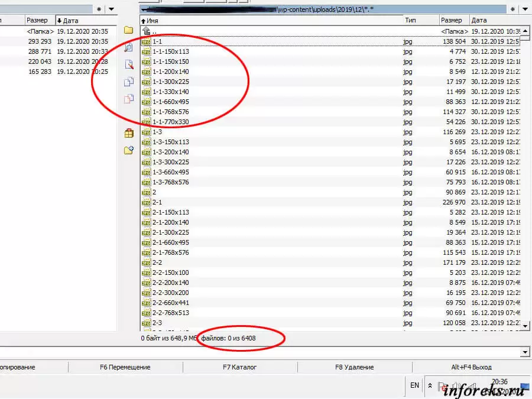Open the right panel favorites asterisk button
The height and width of the screenshot is (399, 532).
pos(513,9)
